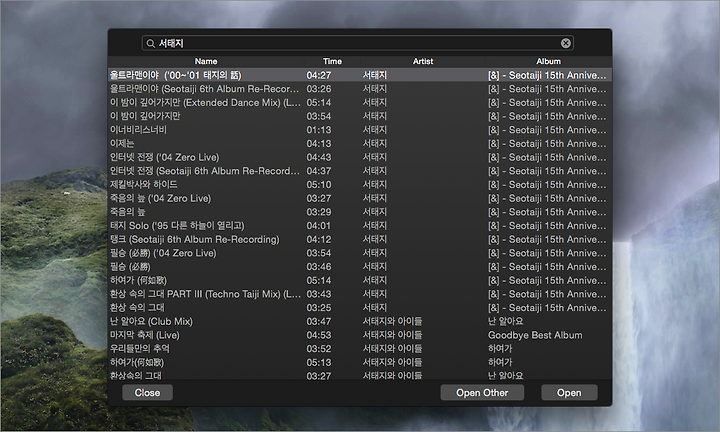
Task: Select the song 마지막 축제 (Live)
Action: click(x=360, y=335)
